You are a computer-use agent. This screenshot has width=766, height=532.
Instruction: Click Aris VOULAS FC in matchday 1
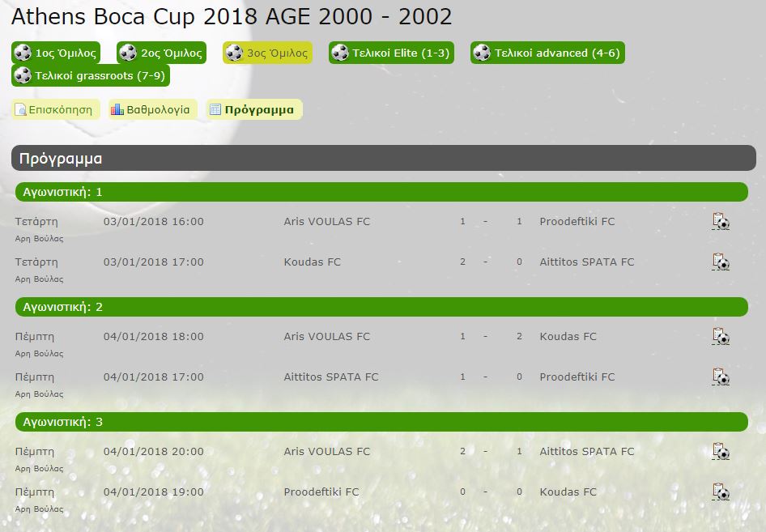click(327, 221)
